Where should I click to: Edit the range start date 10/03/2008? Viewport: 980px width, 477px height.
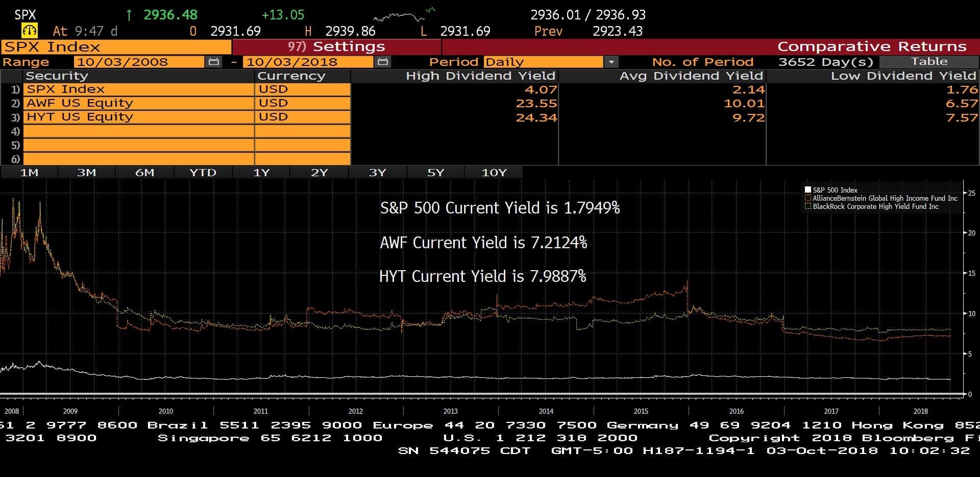click(x=139, y=62)
